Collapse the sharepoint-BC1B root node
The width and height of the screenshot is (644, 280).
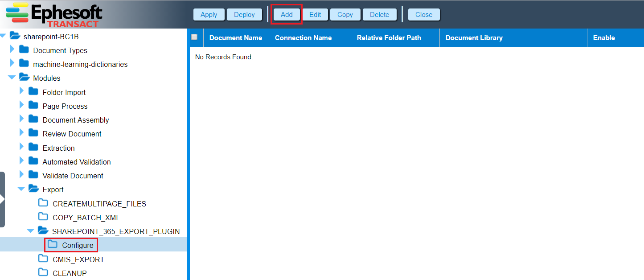tap(4, 36)
